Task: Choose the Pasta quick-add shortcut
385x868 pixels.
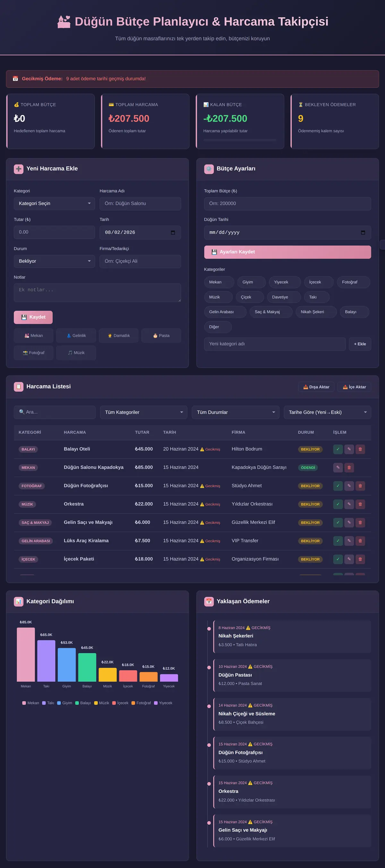Action: (x=161, y=336)
